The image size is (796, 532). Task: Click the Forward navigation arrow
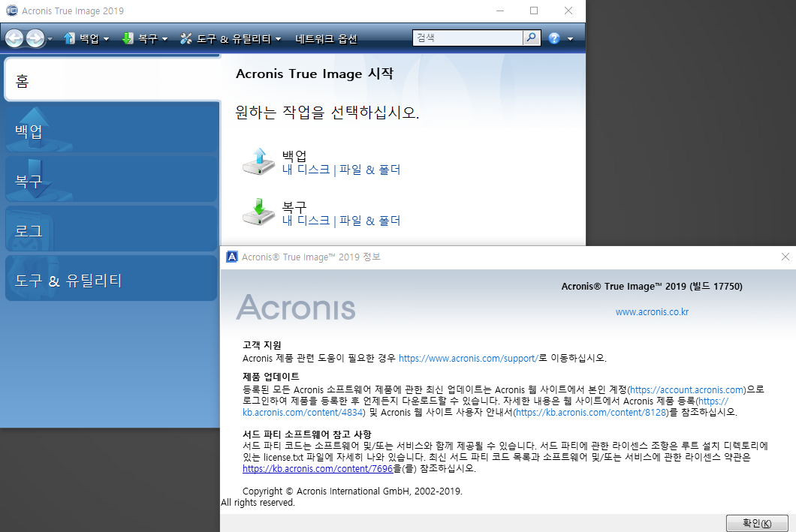(35, 38)
